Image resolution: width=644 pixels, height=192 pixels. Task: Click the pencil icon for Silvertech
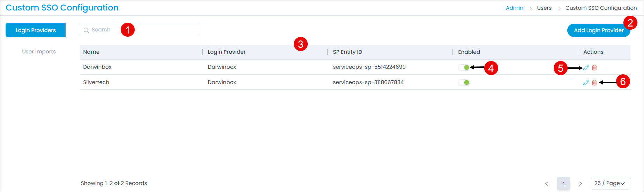586,83
